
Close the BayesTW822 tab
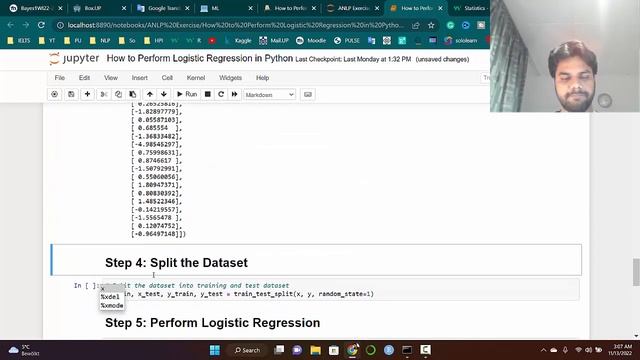coord(60,8)
